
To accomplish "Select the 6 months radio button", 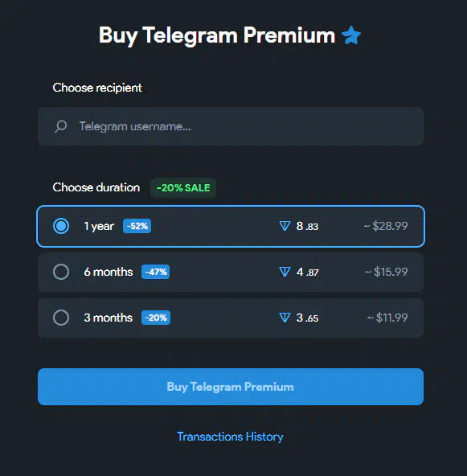I will [61, 272].
